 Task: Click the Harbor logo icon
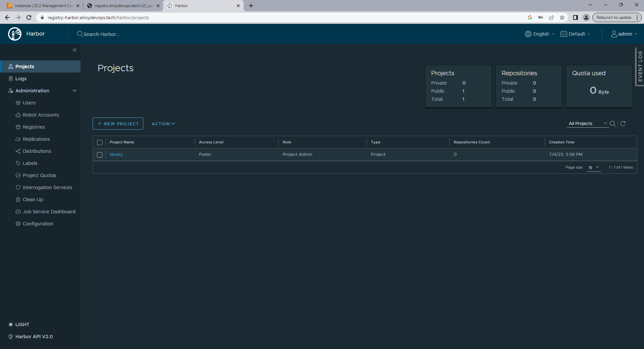coord(15,34)
